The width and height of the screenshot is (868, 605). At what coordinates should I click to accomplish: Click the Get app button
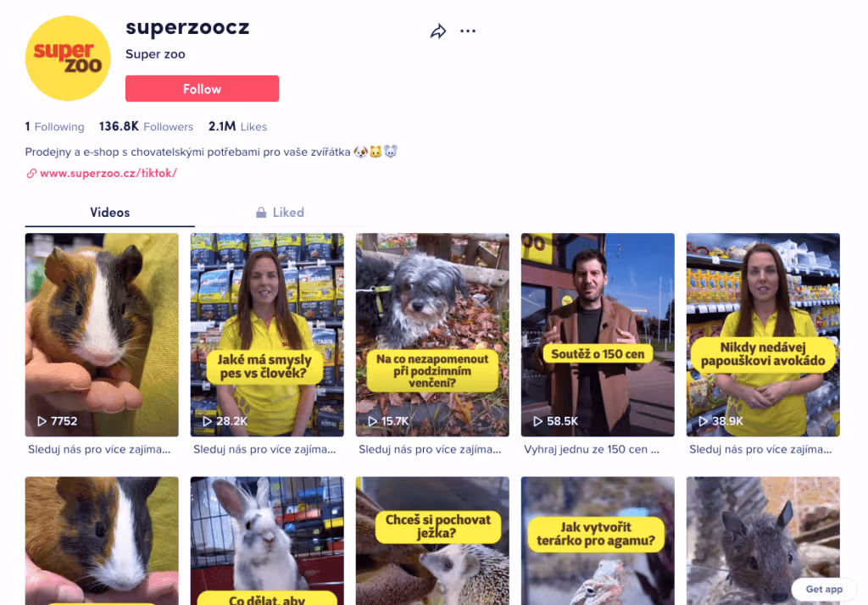824,589
